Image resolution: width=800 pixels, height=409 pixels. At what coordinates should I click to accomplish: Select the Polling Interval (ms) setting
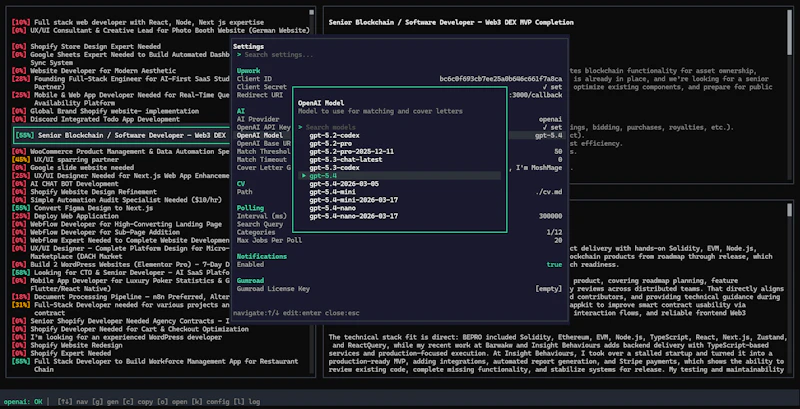(399, 216)
